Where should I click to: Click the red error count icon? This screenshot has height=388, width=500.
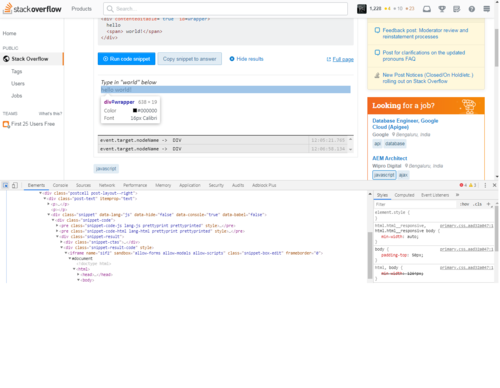tap(461, 185)
